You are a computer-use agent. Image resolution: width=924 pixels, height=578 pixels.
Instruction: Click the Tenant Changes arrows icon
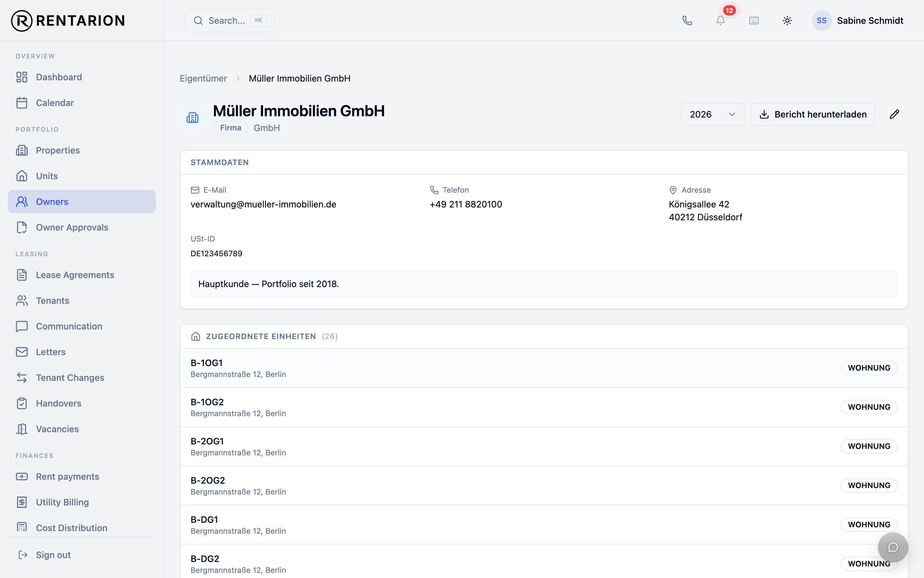pos(22,378)
